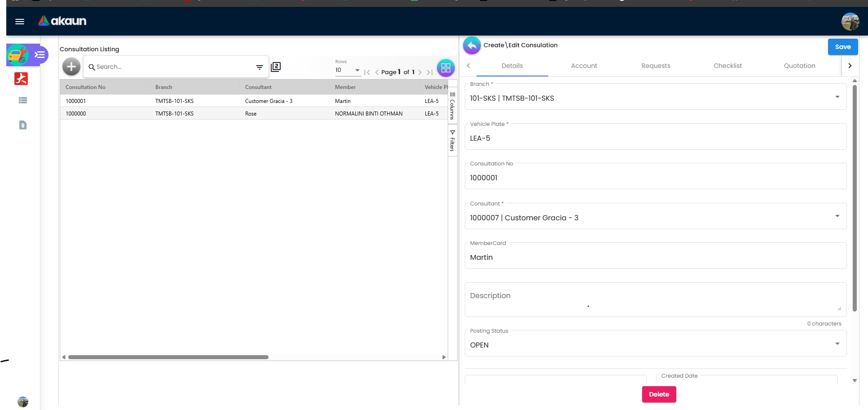Viewport: 868px width, 410px height.
Task: Sort by Branch column header
Action: coord(164,87)
